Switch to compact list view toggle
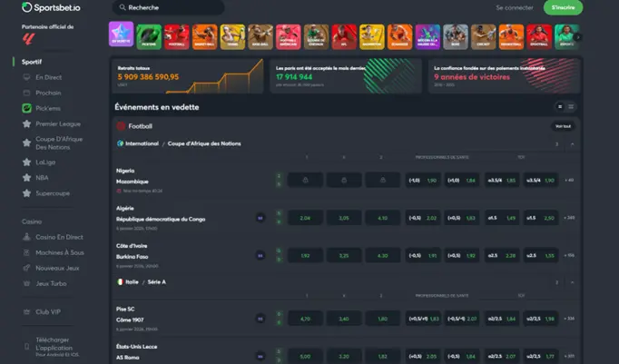619x364 pixels. point(560,106)
